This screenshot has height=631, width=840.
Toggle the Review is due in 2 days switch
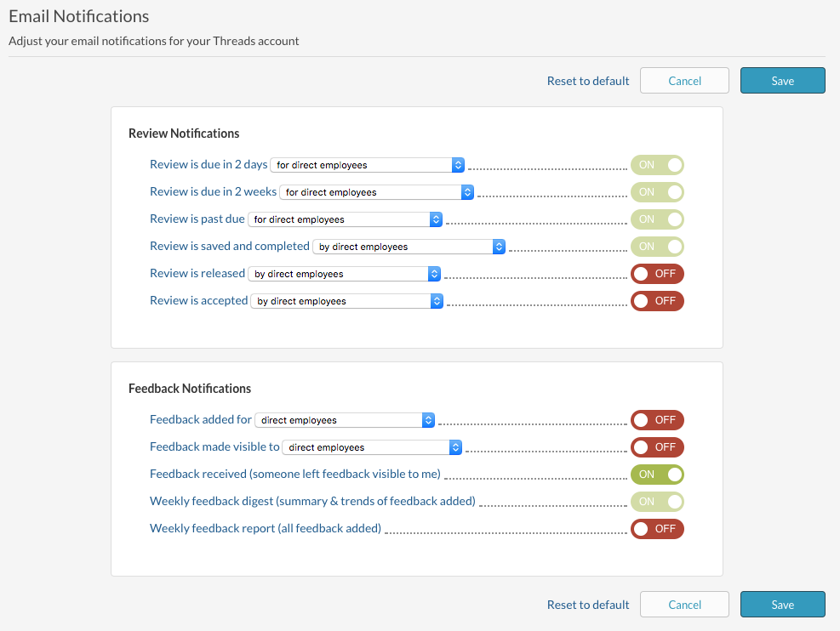click(x=657, y=165)
